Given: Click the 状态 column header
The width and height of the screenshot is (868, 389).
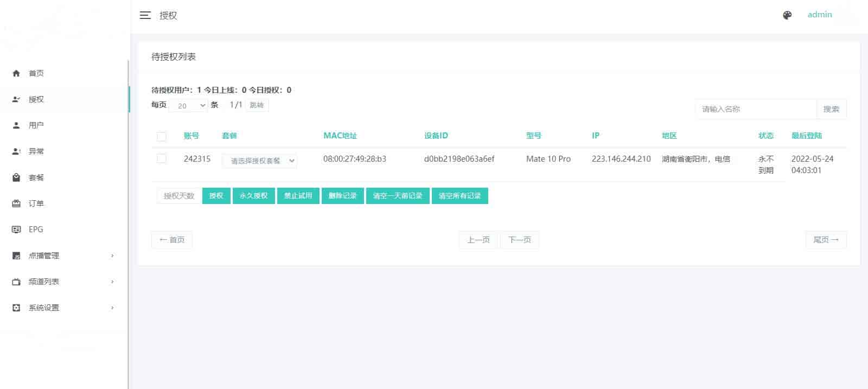Looking at the screenshot, I should (x=766, y=136).
